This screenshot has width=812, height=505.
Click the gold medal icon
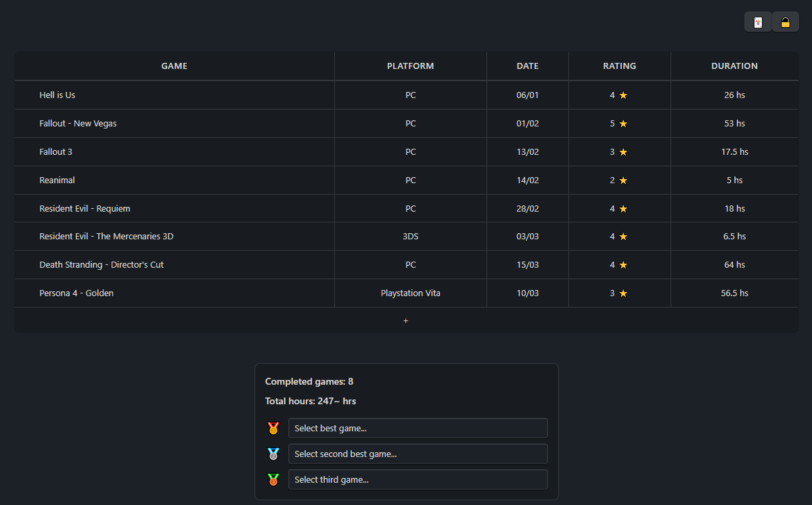point(273,428)
